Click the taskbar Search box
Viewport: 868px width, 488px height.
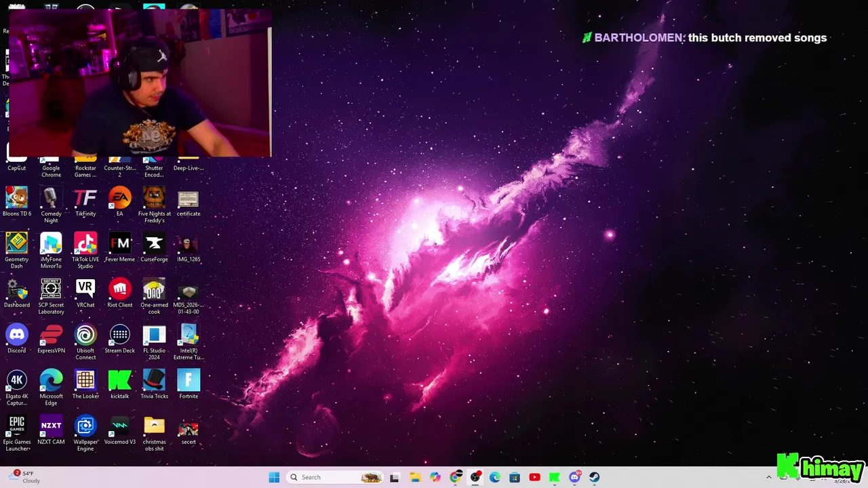[335, 477]
